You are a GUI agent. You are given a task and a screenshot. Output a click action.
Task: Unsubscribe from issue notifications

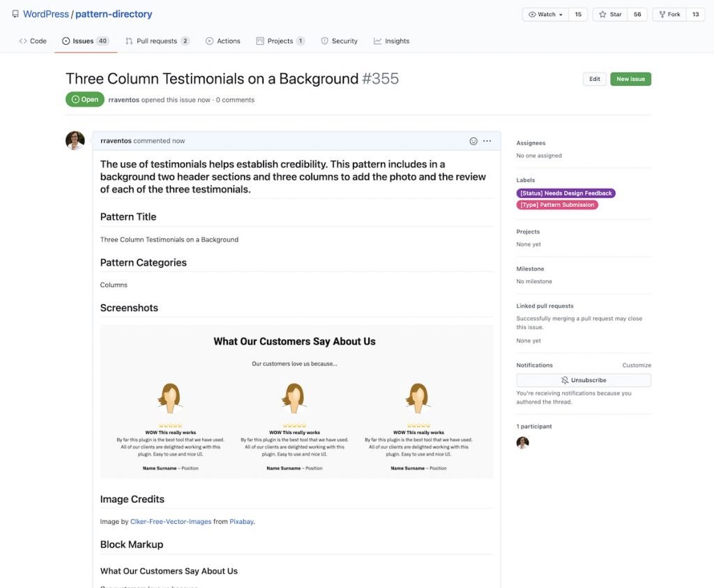coord(584,380)
